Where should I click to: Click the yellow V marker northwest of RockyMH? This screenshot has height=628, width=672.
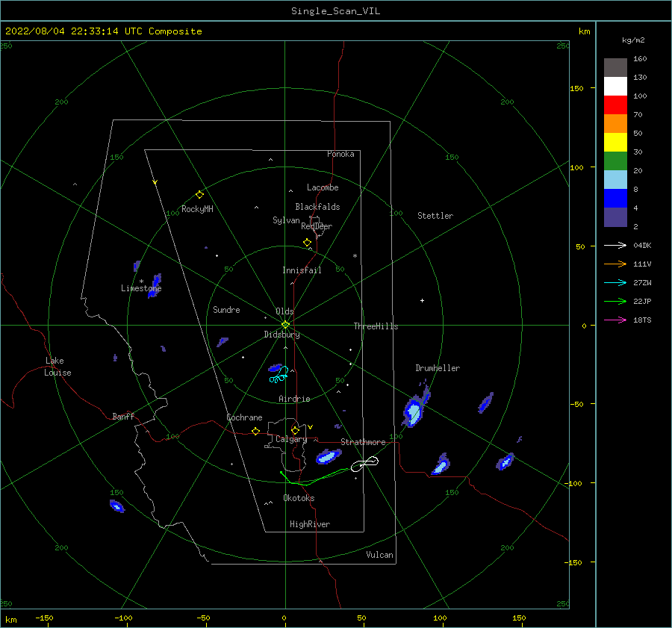pyautogui.click(x=155, y=182)
